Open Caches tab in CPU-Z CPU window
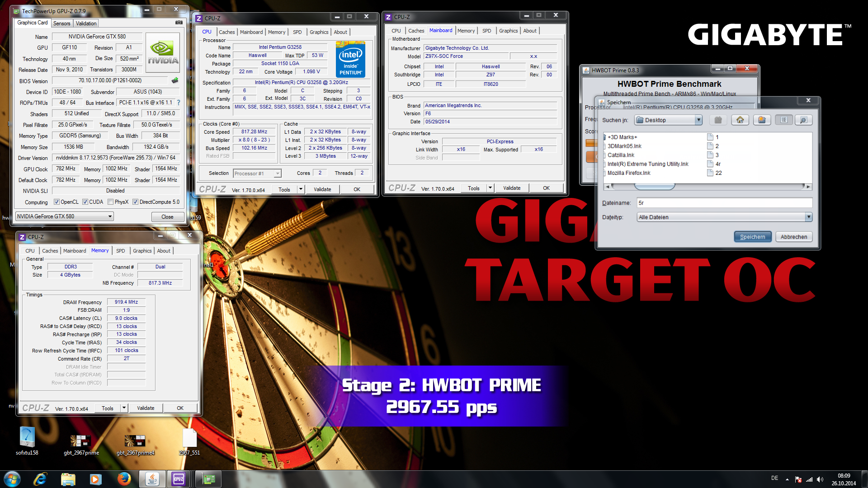868x488 pixels. coord(226,32)
